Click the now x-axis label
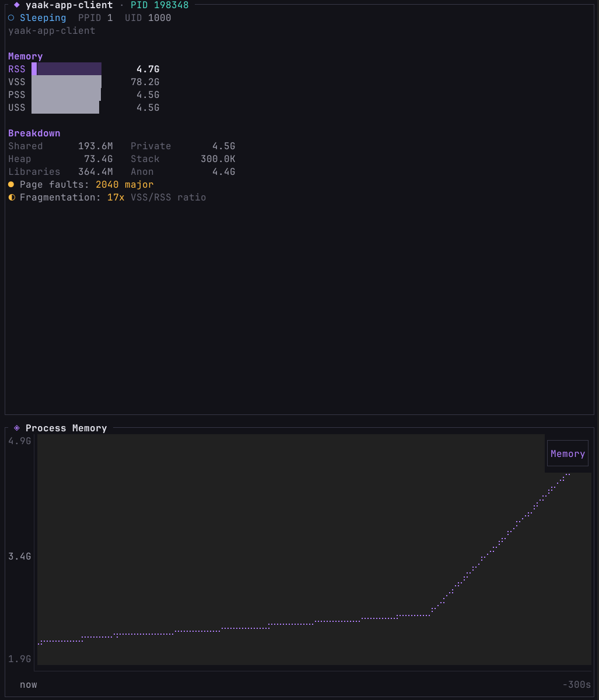599x700 pixels. [29, 685]
